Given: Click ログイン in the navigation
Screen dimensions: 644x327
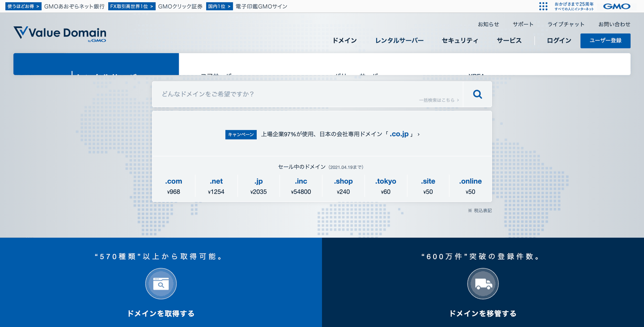Looking at the screenshot, I should (x=559, y=40).
